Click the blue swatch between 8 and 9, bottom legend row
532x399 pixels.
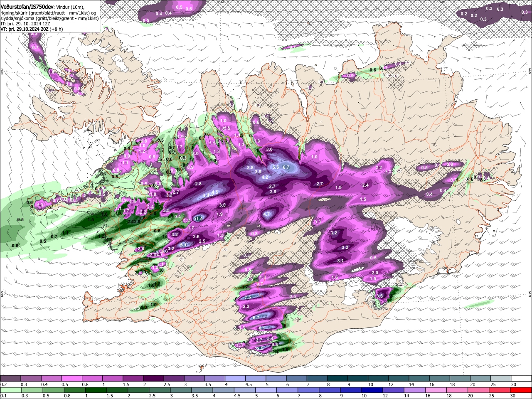(x=330, y=390)
